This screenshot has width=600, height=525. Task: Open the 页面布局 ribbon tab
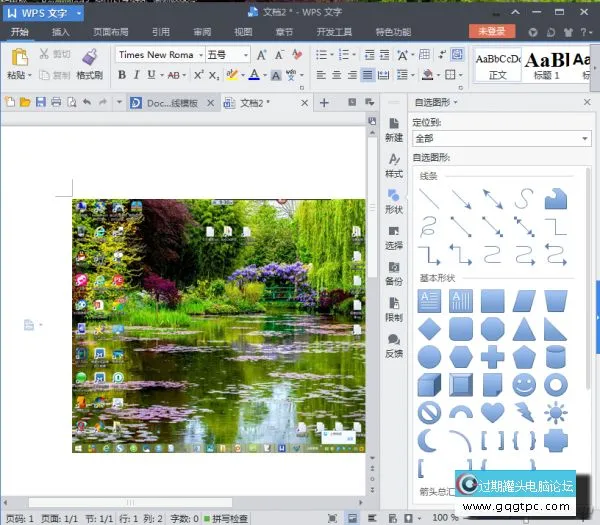coord(111,32)
